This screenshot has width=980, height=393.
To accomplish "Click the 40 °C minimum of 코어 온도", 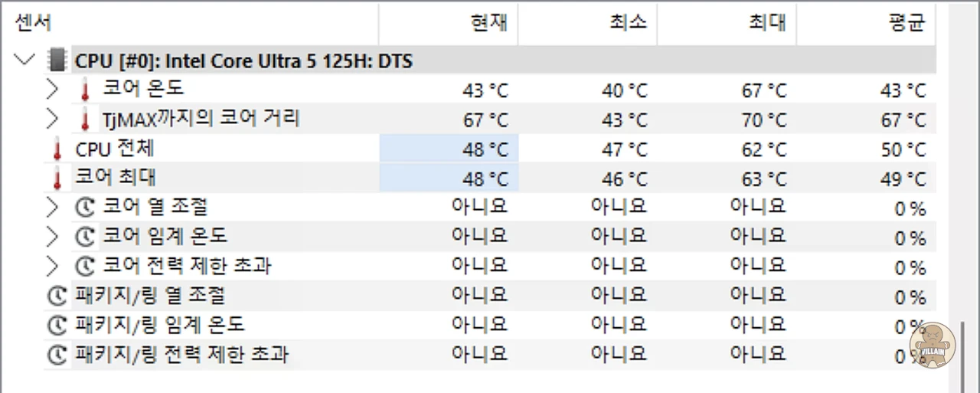I will pos(625,91).
